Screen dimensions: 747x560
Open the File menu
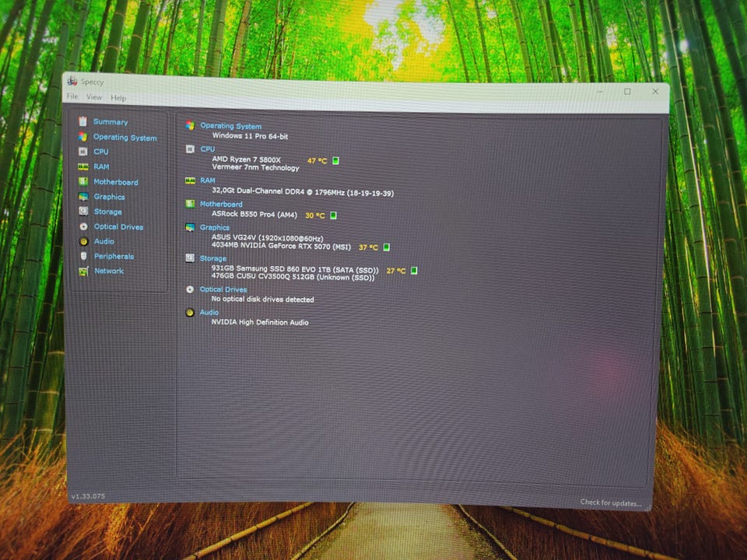tap(72, 96)
